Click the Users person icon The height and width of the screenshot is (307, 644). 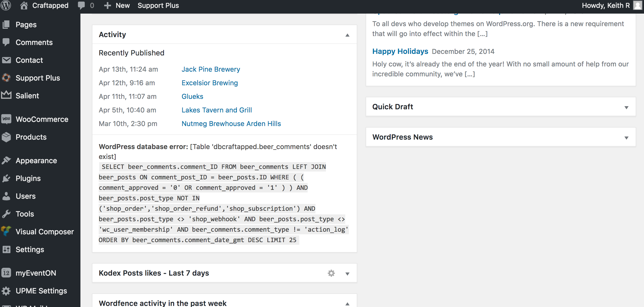[x=6, y=196]
